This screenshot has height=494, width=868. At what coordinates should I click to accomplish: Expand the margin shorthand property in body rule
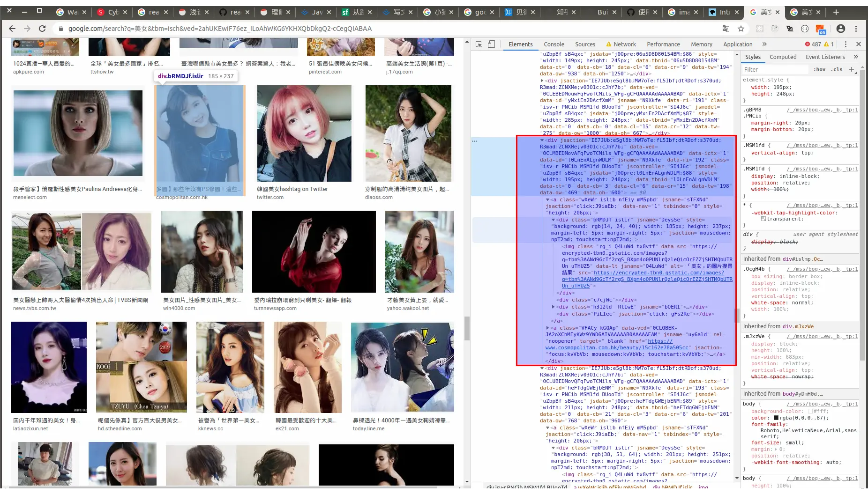(776, 449)
